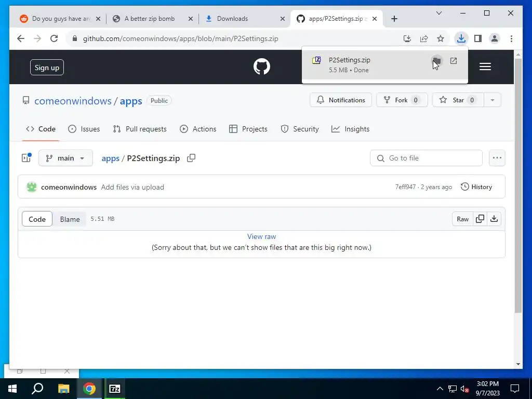The height and width of the screenshot is (399, 532).
Task: Open a new browser tab
Action: point(394,19)
